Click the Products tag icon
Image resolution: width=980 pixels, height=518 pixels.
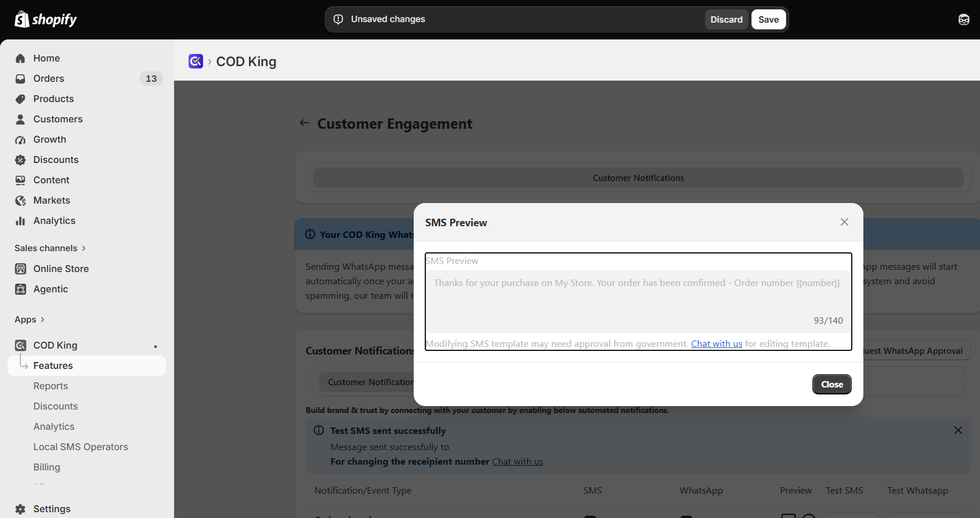[x=20, y=99]
